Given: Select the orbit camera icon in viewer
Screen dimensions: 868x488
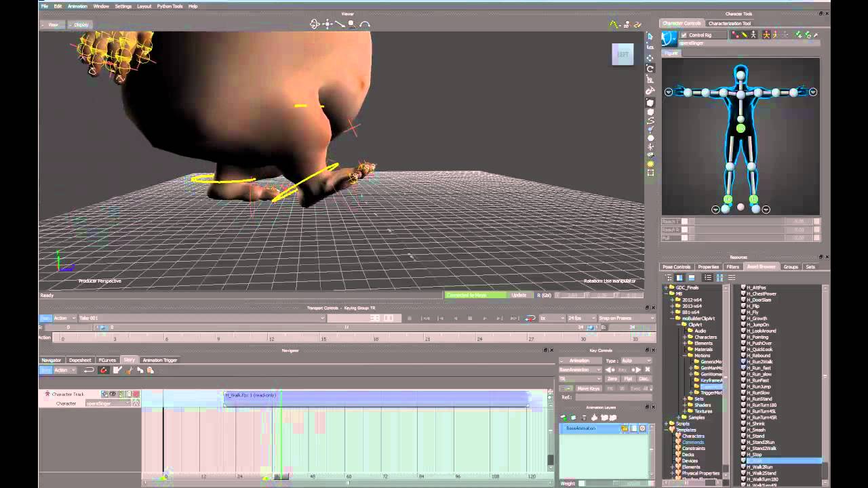Looking at the screenshot, I should [315, 24].
